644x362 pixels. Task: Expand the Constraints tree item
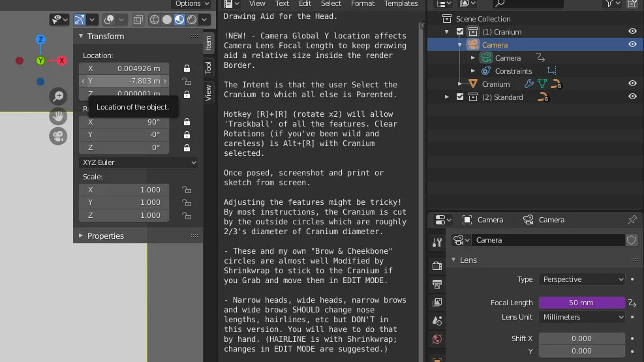tap(473, 71)
